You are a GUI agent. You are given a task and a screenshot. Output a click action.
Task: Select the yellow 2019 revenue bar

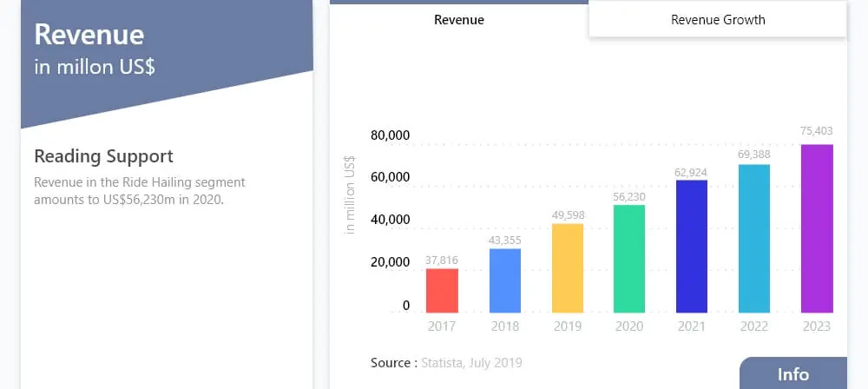coord(568,268)
